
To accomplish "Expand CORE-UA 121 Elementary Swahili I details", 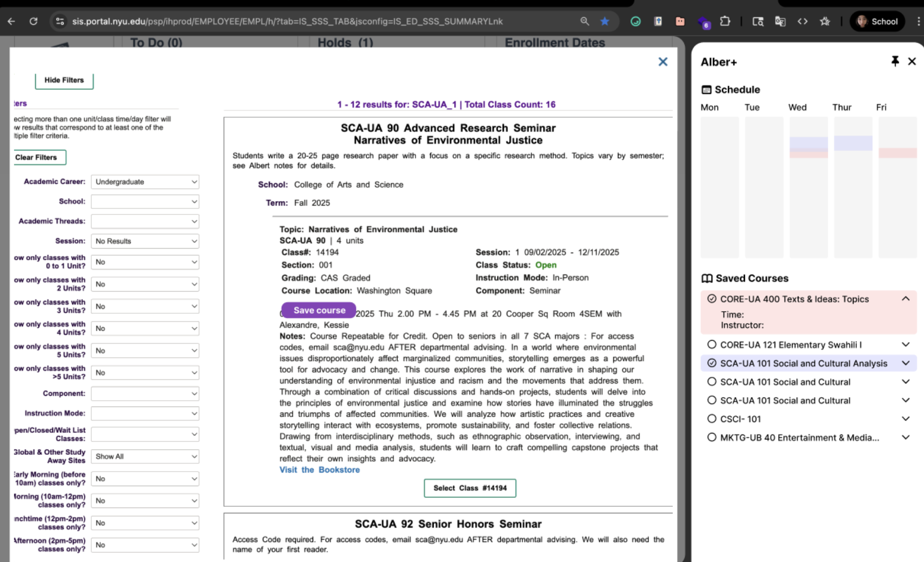I will pos(906,345).
